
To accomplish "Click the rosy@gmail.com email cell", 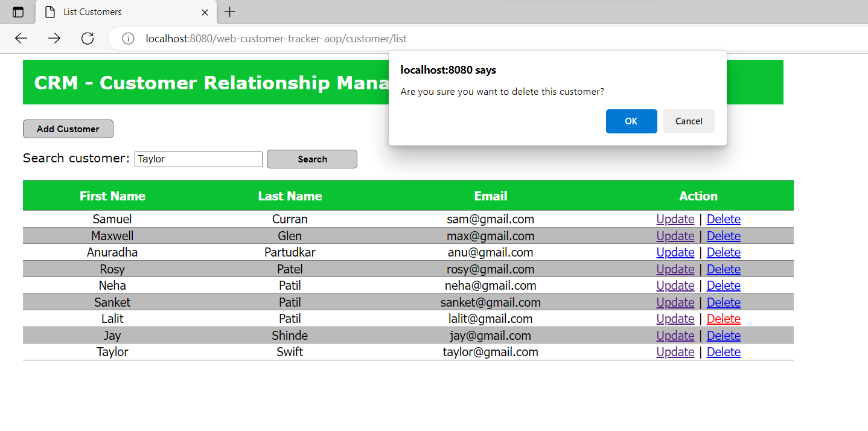I will pyautogui.click(x=491, y=269).
